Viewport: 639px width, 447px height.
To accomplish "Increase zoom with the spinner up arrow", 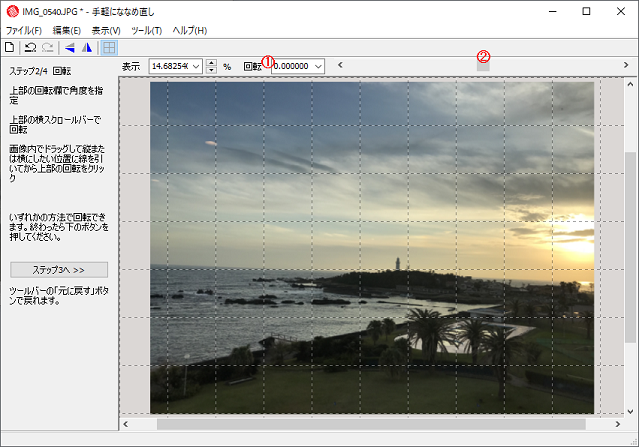I will coord(211,62).
